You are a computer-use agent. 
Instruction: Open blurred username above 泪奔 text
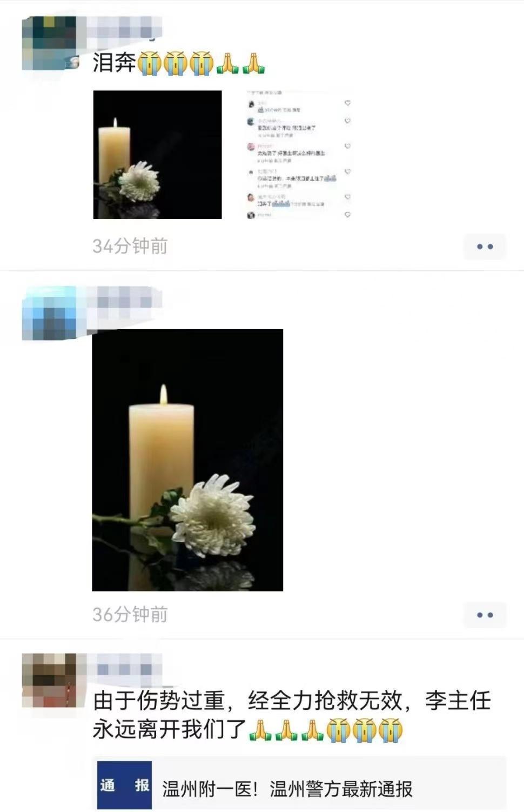click(x=125, y=27)
